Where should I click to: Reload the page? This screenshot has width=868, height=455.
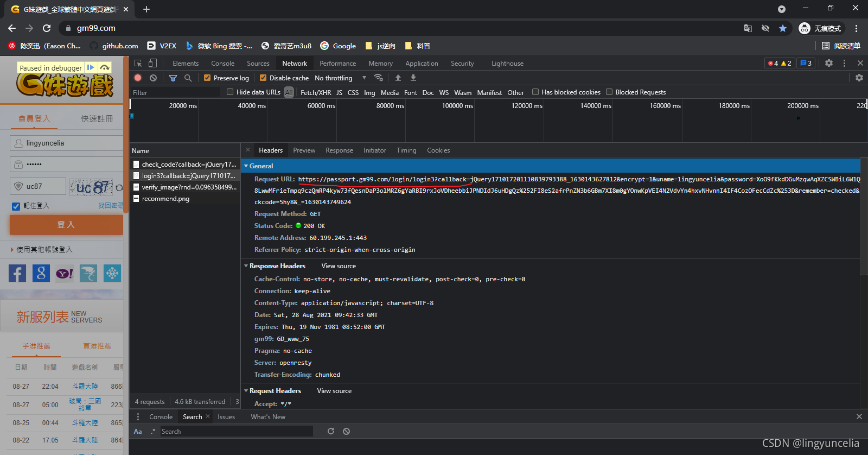tap(47, 28)
